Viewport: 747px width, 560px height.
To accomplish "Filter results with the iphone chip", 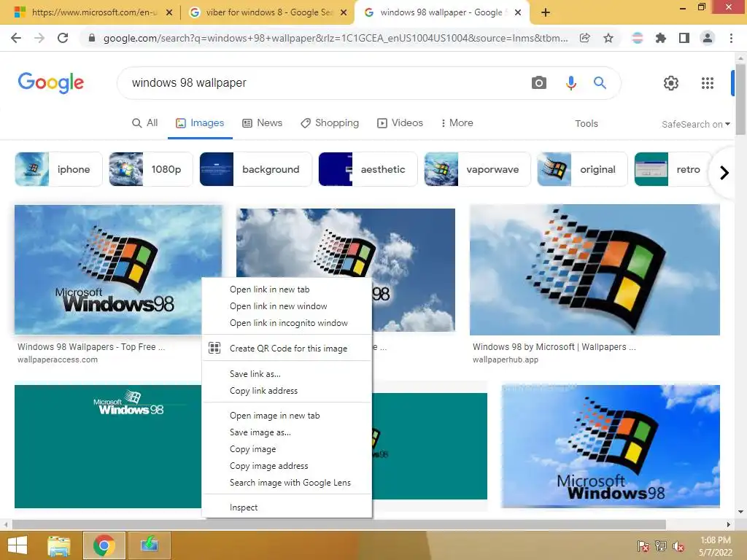I will (x=58, y=169).
